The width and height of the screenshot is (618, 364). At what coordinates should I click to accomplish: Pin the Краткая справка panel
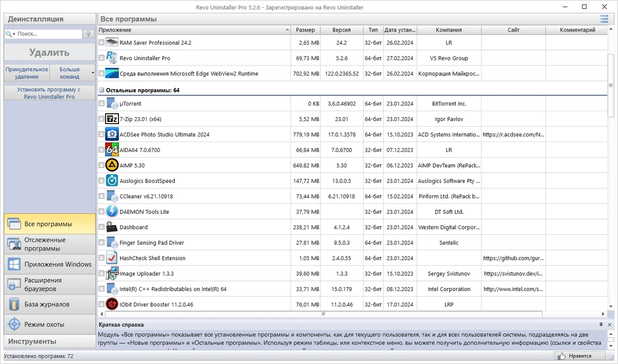601,325
